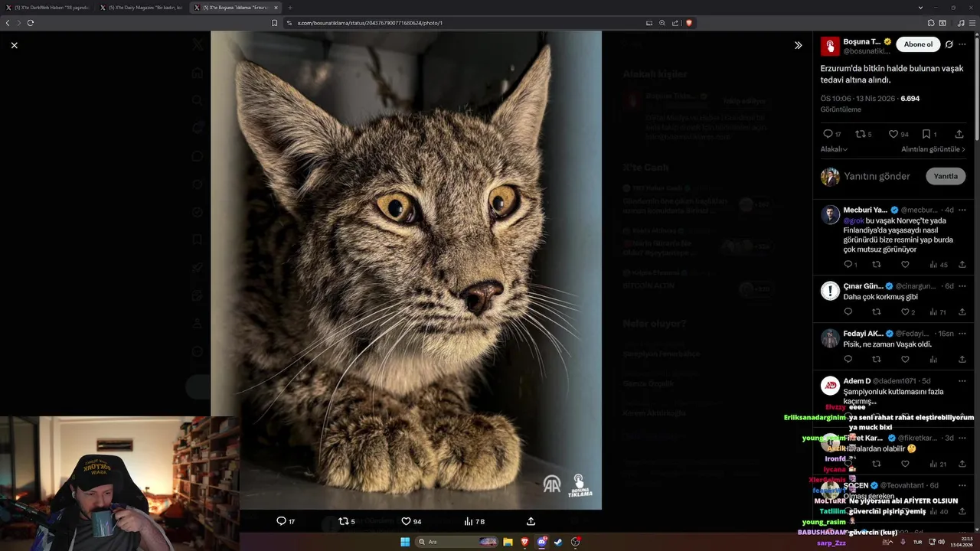Click share icon on the main tweet
The image size is (980, 551).
point(959,134)
